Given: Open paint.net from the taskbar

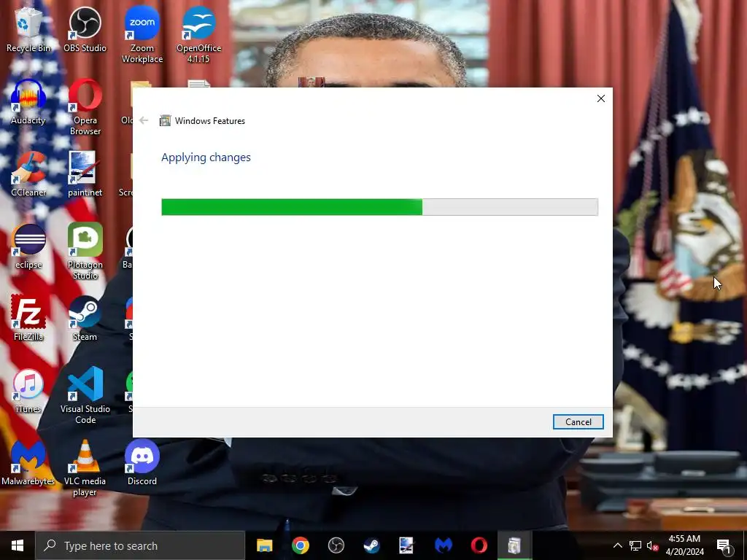Looking at the screenshot, I should click(407, 545).
